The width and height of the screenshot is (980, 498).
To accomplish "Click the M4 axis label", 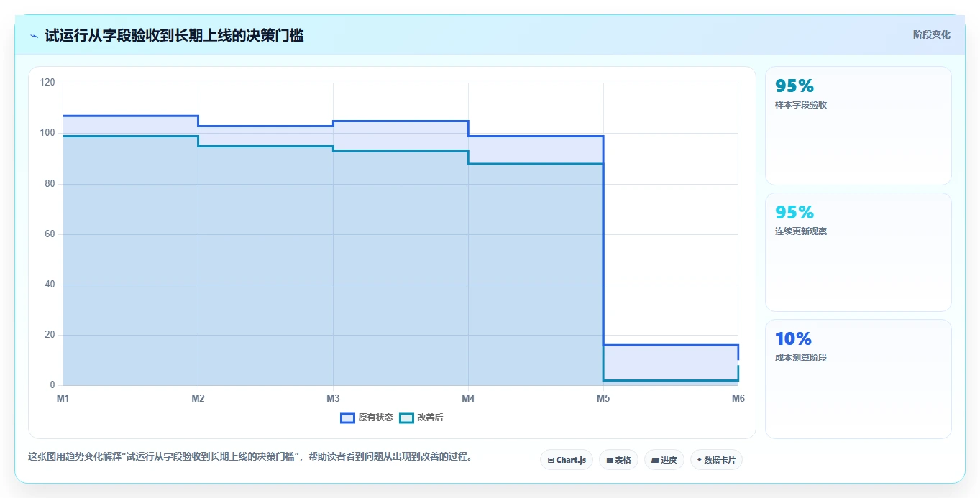I will tap(468, 398).
